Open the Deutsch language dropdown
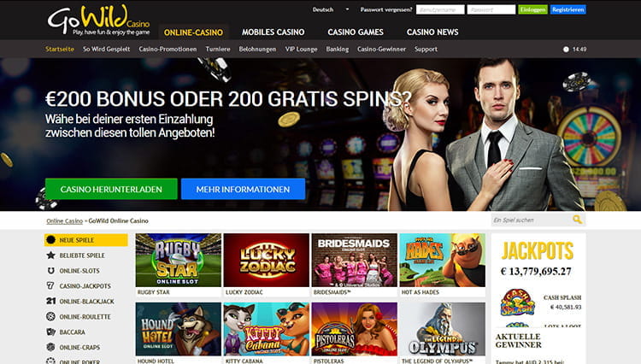 (331, 9)
